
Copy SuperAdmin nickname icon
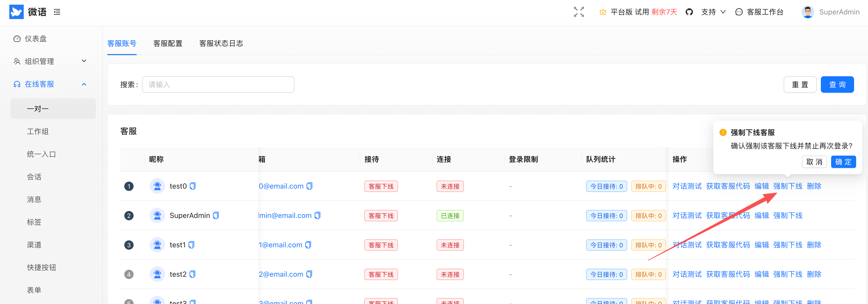216,215
